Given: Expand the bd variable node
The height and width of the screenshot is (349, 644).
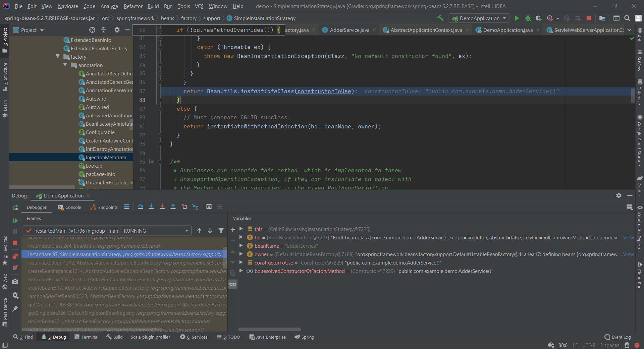Looking at the screenshot, I should click(241, 237).
